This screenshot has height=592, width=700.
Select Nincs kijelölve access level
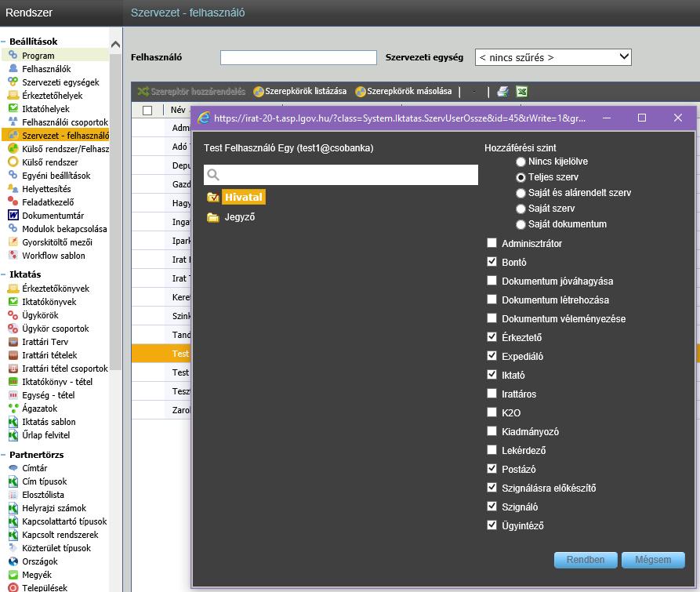pyautogui.click(x=520, y=162)
